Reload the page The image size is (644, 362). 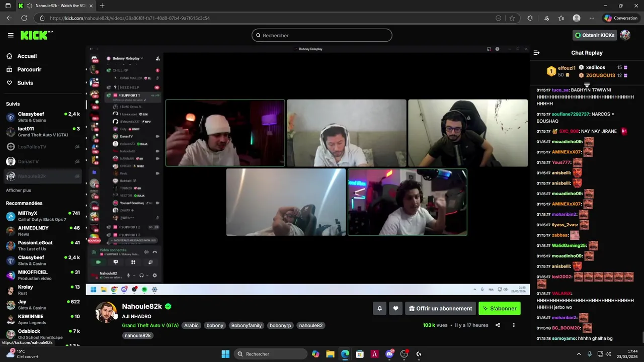[x=24, y=18]
